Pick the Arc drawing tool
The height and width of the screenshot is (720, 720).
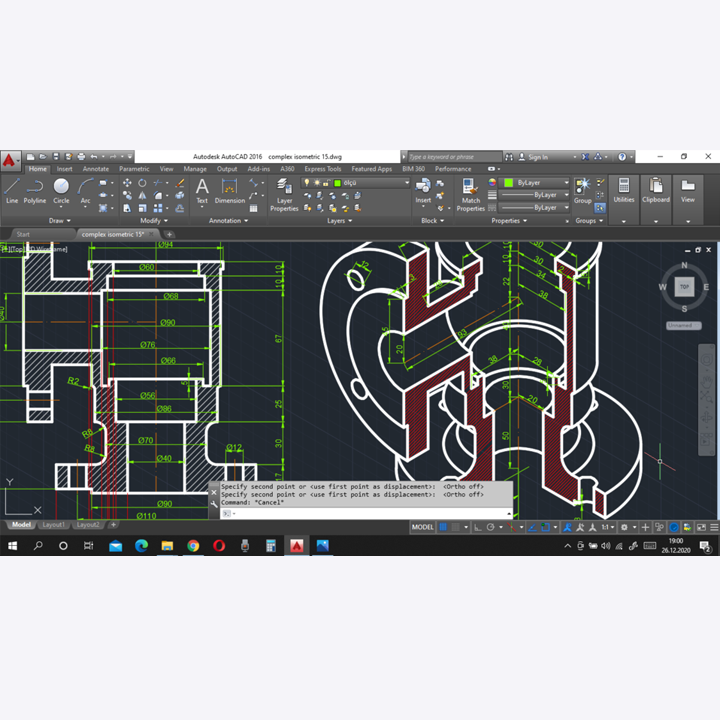click(85, 190)
